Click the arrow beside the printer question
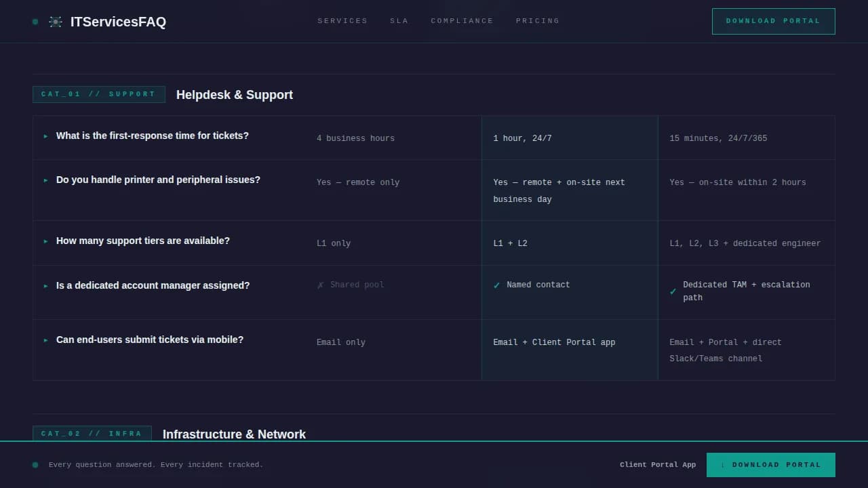868x488 pixels. click(x=45, y=181)
